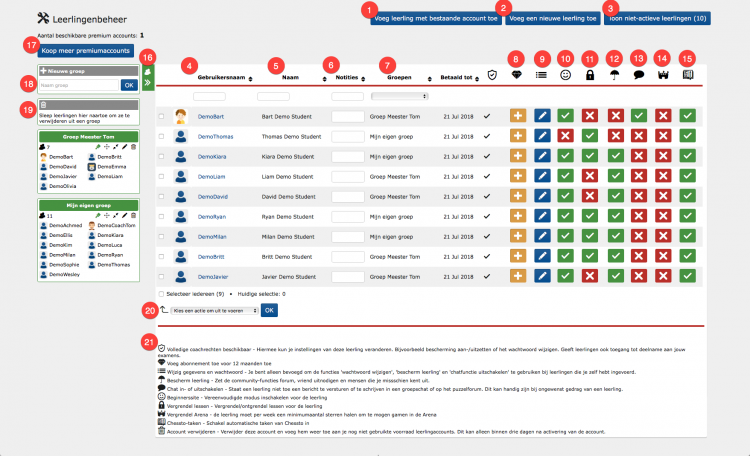Delete Mijn eigen groep with trash icon
Image resolution: width=750 pixels, height=456 pixels.
[133, 216]
